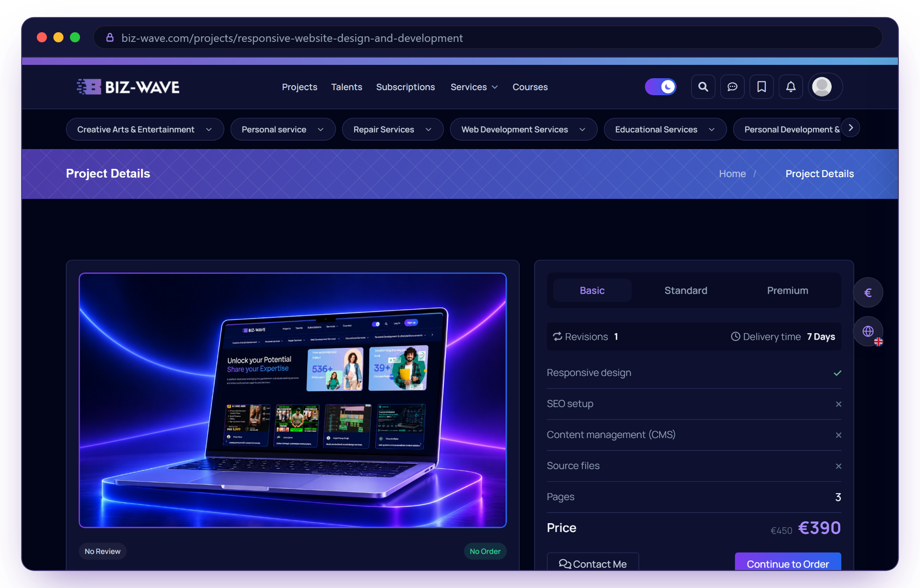Click the No Review badge
This screenshot has height=588, width=920.
point(102,551)
